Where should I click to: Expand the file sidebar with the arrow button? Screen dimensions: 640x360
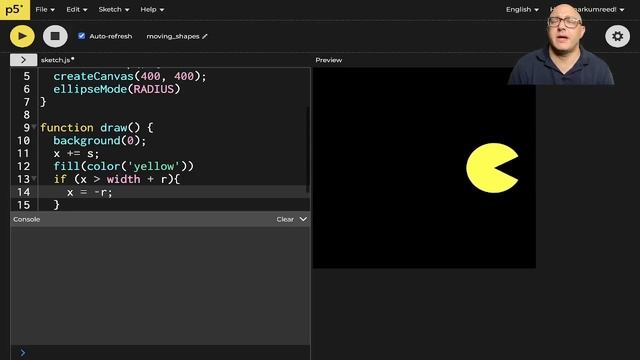tap(23, 60)
